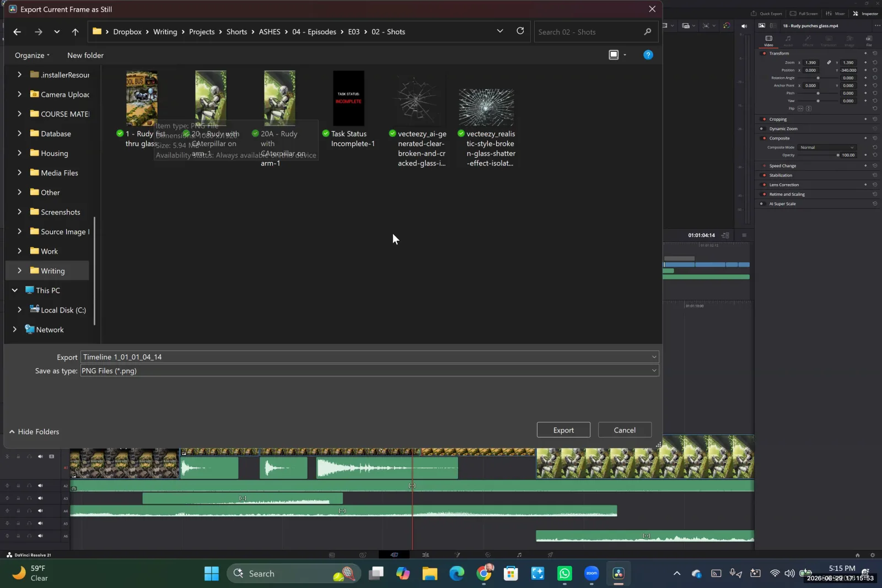Click the Export button
882x588 pixels.
(x=563, y=430)
